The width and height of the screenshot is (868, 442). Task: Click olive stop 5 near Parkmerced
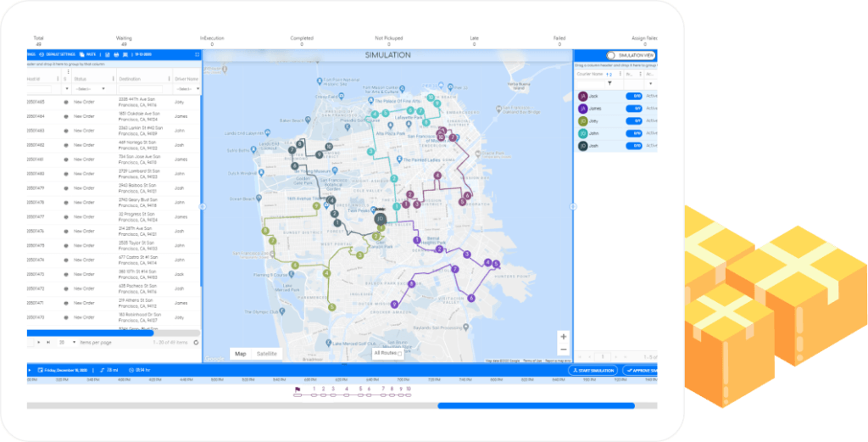pos(331,307)
